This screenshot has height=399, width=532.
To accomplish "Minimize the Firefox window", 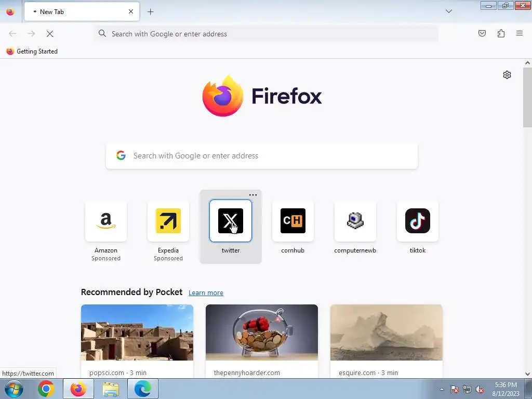I will 488,5.
